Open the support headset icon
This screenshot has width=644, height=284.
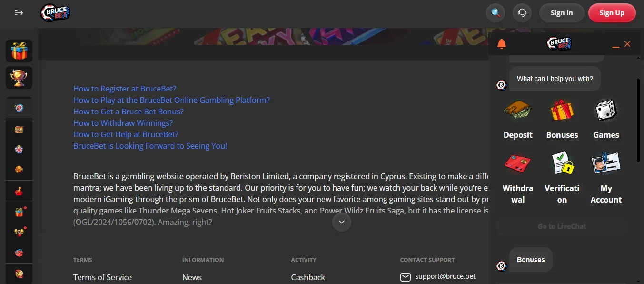522,13
